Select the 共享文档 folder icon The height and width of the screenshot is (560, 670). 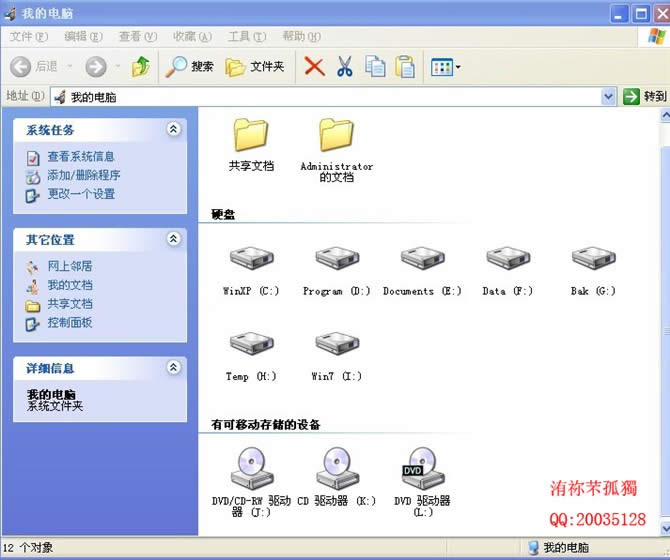tap(251, 135)
